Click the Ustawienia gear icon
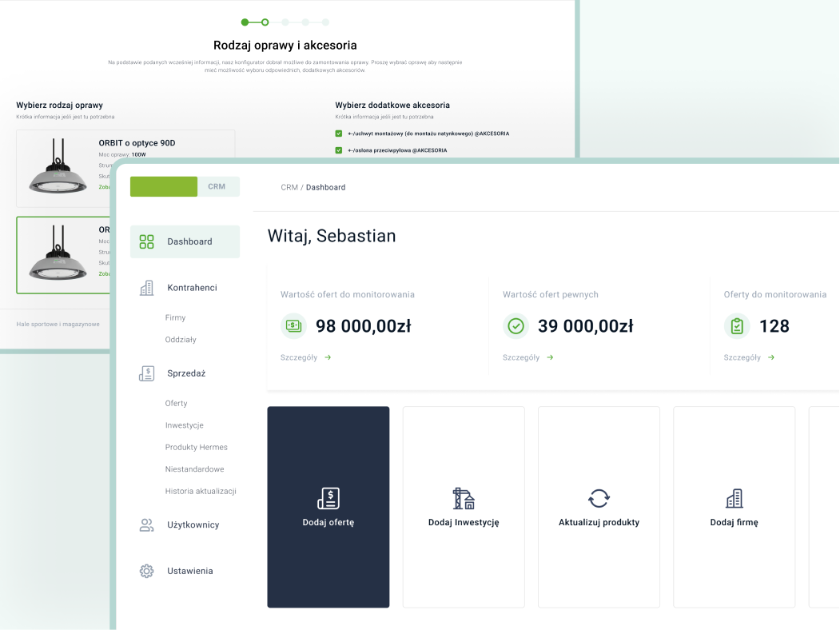This screenshot has height=630, width=840. [146, 571]
